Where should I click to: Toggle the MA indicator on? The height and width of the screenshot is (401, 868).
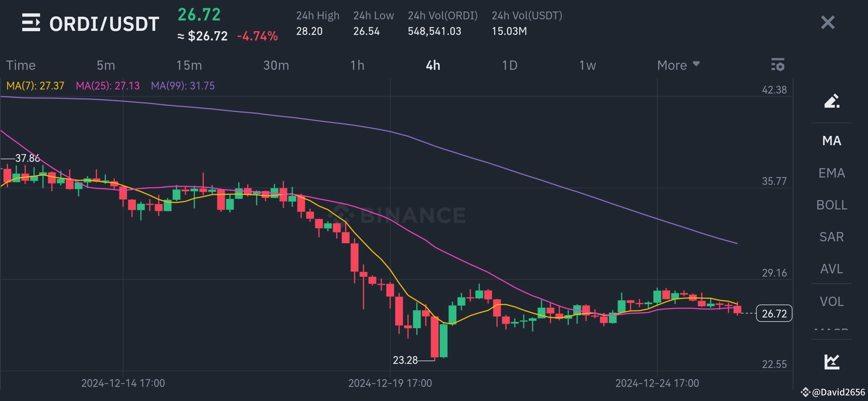831,141
